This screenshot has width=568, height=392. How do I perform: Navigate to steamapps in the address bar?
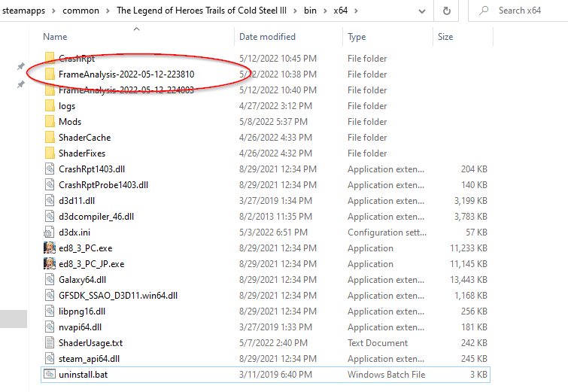(23, 11)
